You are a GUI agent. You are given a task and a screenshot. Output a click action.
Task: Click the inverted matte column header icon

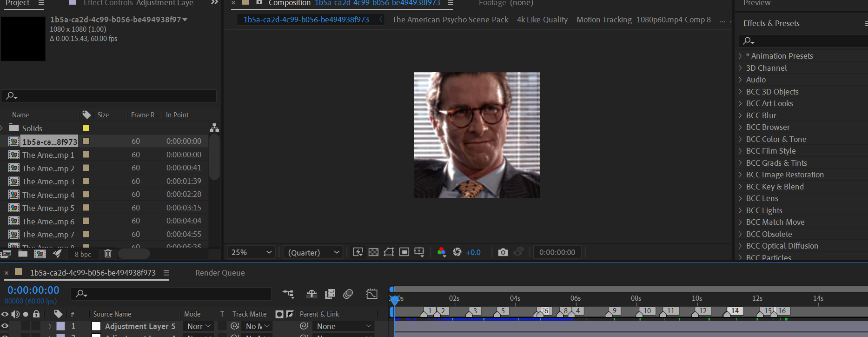pyautogui.click(x=290, y=314)
